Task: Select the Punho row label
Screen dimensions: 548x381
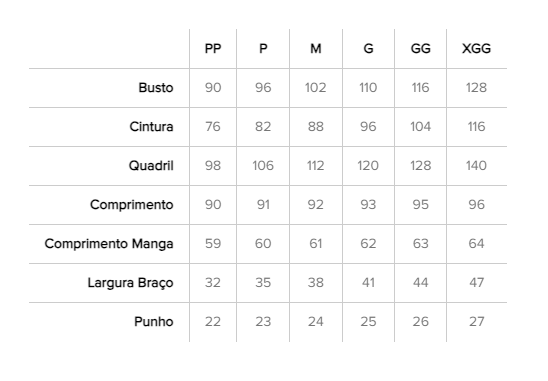Action: [154, 322]
